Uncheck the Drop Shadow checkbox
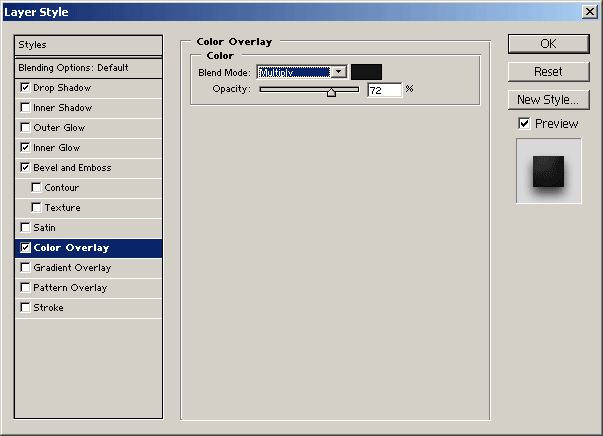 [x=25, y=88]
